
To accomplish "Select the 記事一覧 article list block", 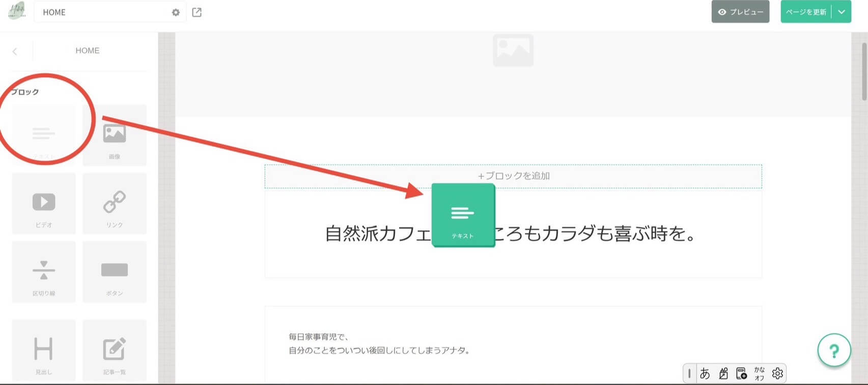I will [x=115, y=350].
